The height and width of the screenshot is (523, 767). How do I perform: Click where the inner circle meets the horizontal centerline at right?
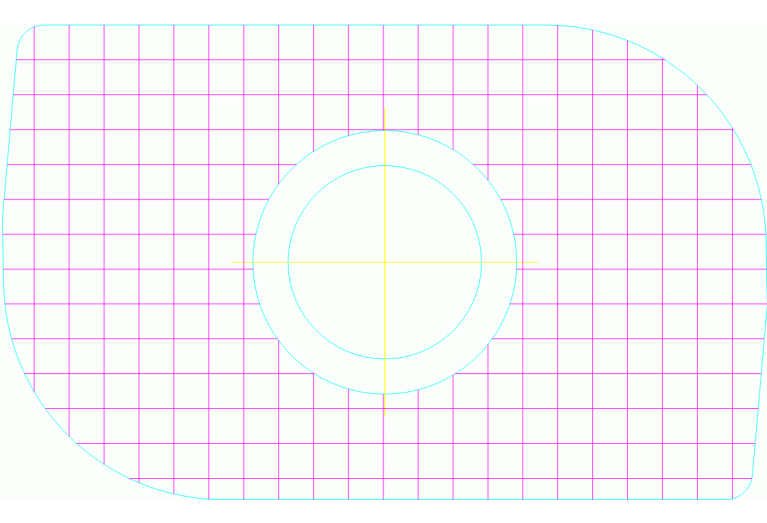pos(481,262)
